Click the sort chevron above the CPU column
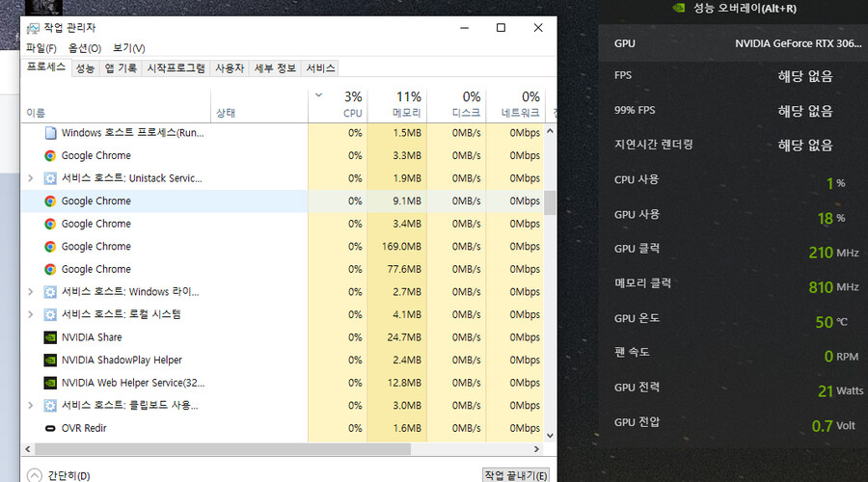Image resolution: width=868 pixels, height=482 pixels. click(319, 95)
